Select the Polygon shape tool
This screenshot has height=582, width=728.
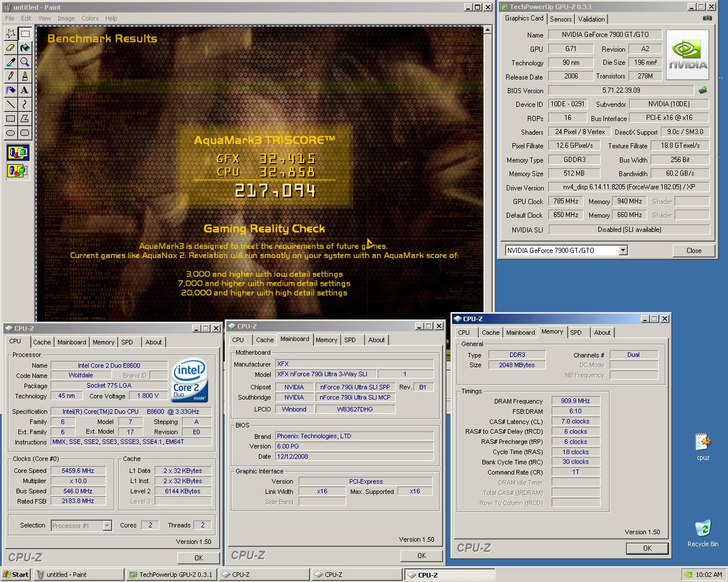click(x=24, y=118)
